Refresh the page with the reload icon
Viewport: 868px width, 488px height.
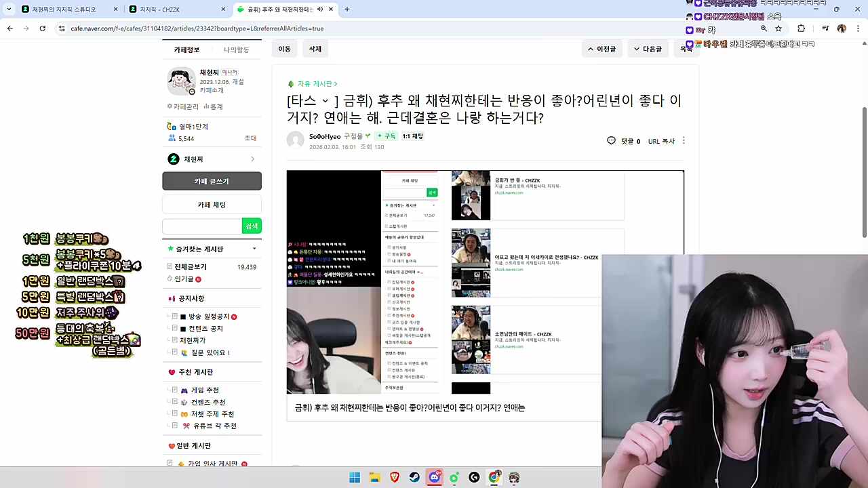click(42, 28)
